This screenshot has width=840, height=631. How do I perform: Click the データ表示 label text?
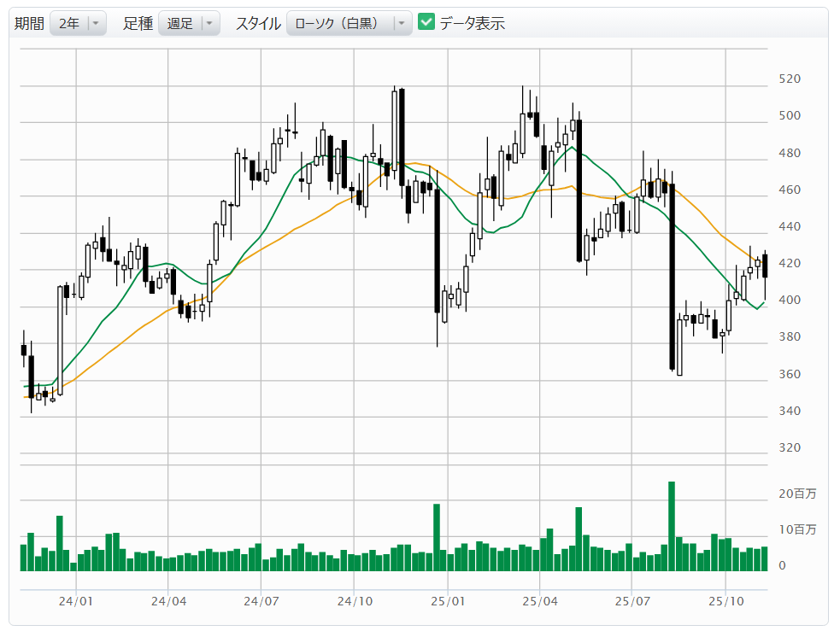pos(473,24)
